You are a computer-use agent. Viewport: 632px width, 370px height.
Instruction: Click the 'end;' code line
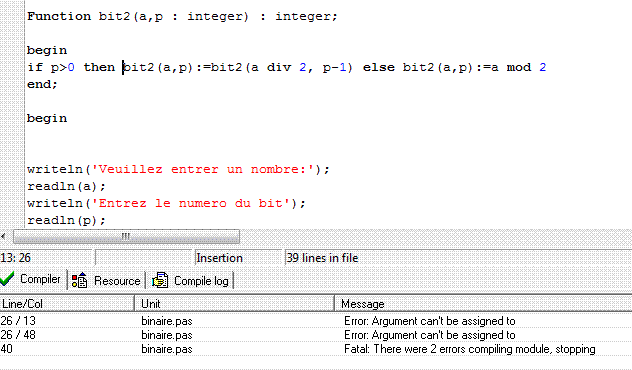click(x=42, y=84)
